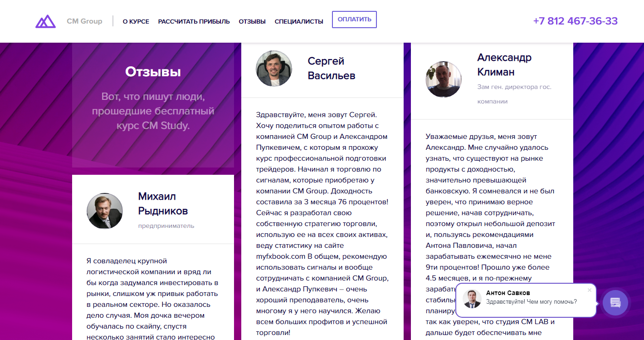
Task: Click the CM Group mountain logo icon
Action: tap(45, 21)
